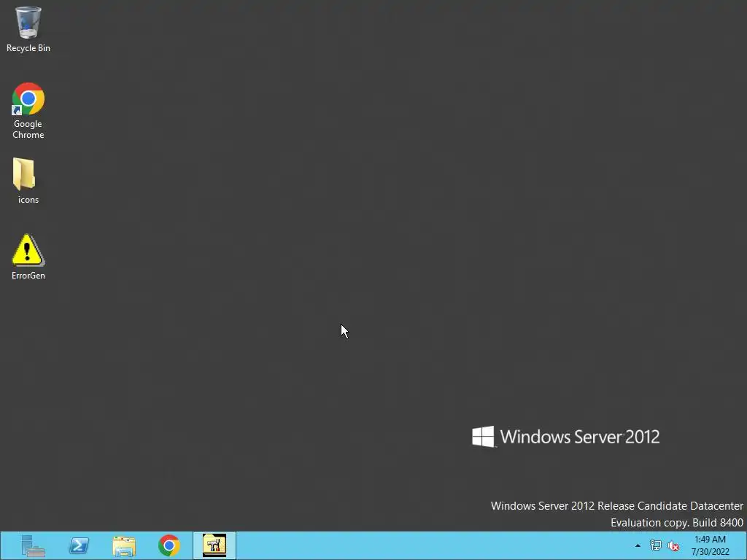Open Server Manager from the taskbar
The height and width of the screenshot is (560, 747).
33,545
